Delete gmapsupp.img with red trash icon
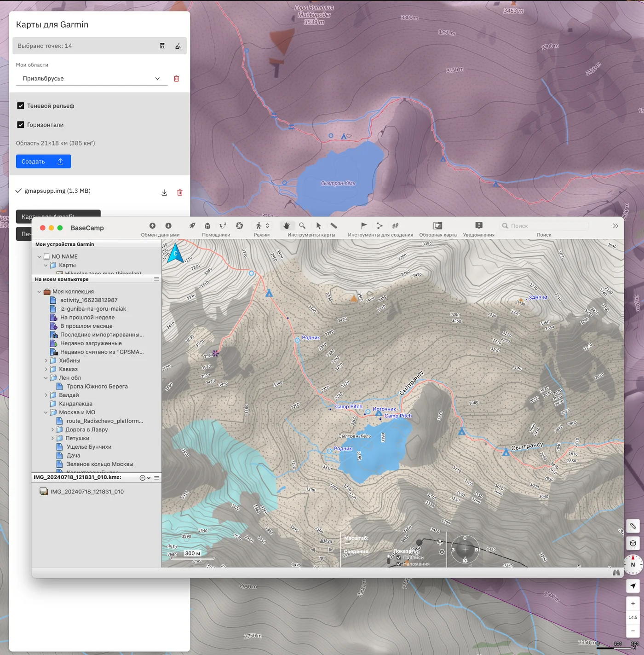The width and height of the screenshot is (644, 655). point(180,193)
